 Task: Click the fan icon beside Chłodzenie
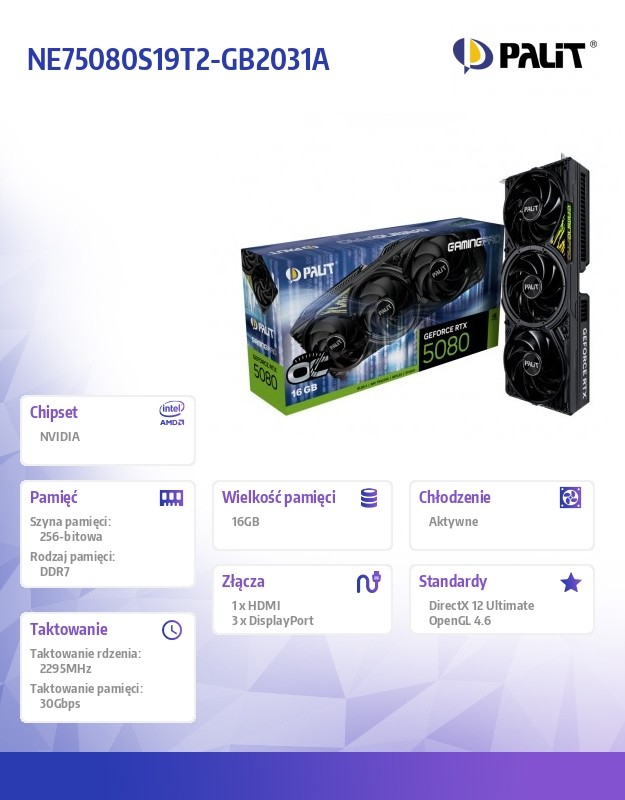[x=570, y=497]
